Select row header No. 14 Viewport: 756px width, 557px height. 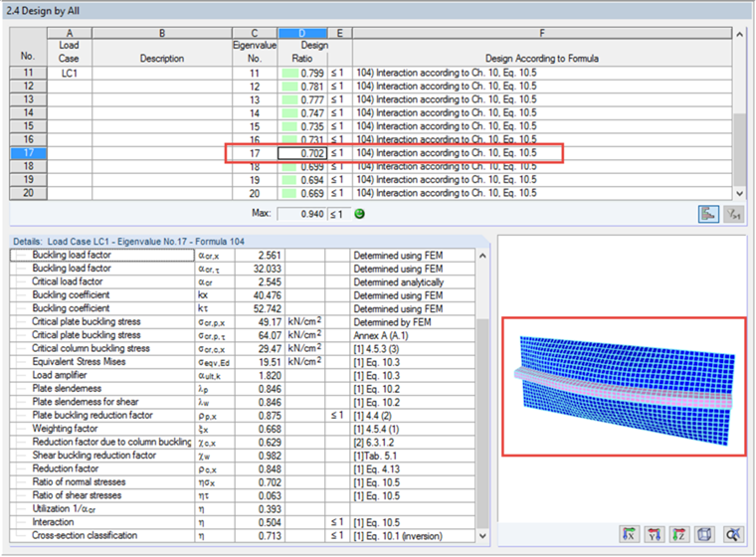29,112
